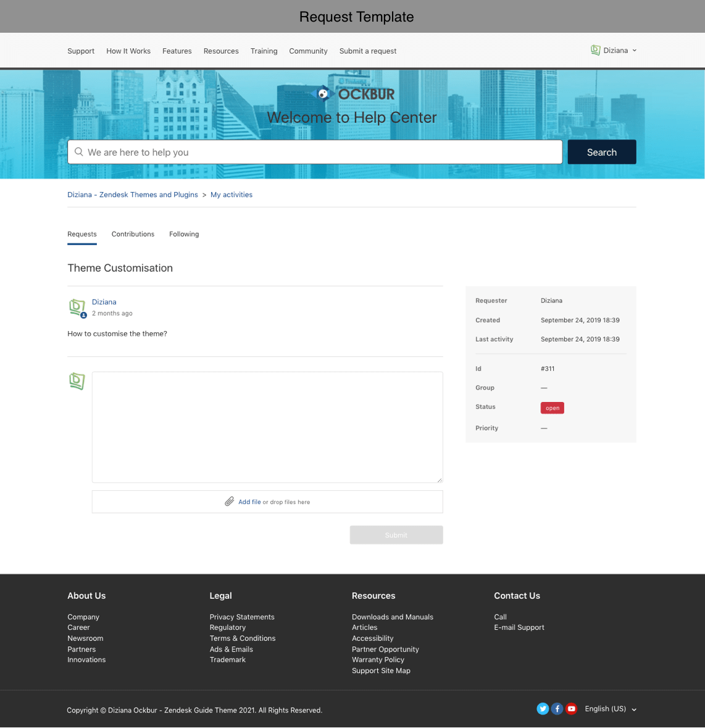Click the Add file link
Viewport: 705px width, 728px height.
point(249,502)
